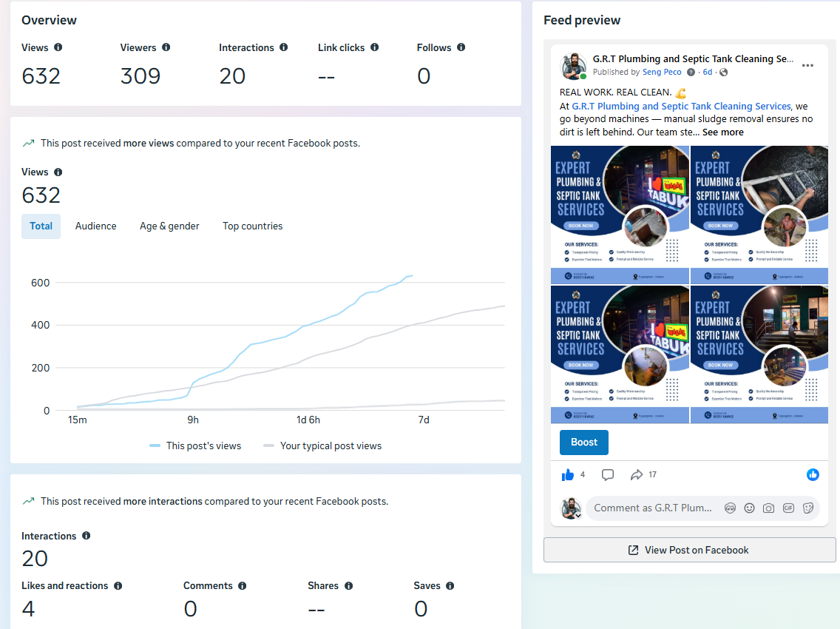Open second post image with ladder photo
The image size is (840, 629).
[759, 215]
